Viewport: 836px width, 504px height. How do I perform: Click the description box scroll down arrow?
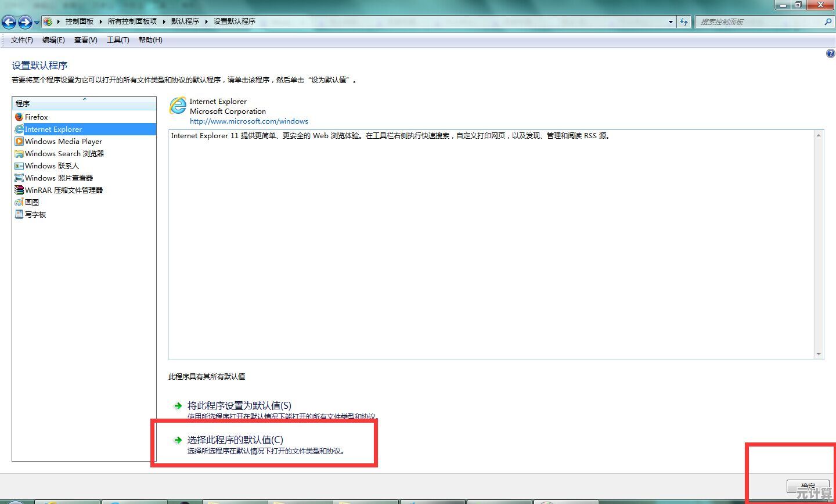[819, 354]
